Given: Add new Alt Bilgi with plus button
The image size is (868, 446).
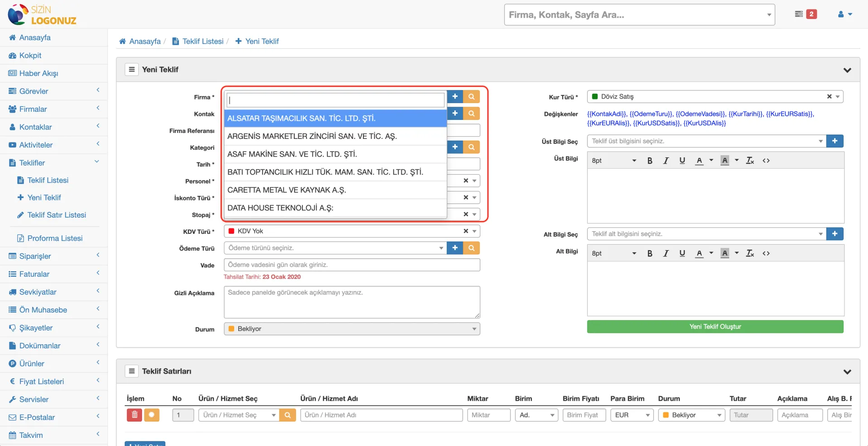Looking at the screenshot, I should click(835, 234).
